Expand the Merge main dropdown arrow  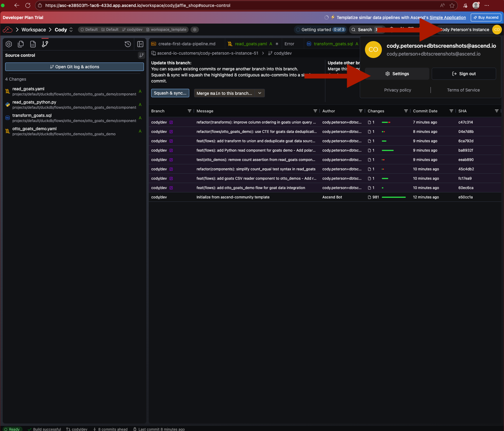click(260, 93)
